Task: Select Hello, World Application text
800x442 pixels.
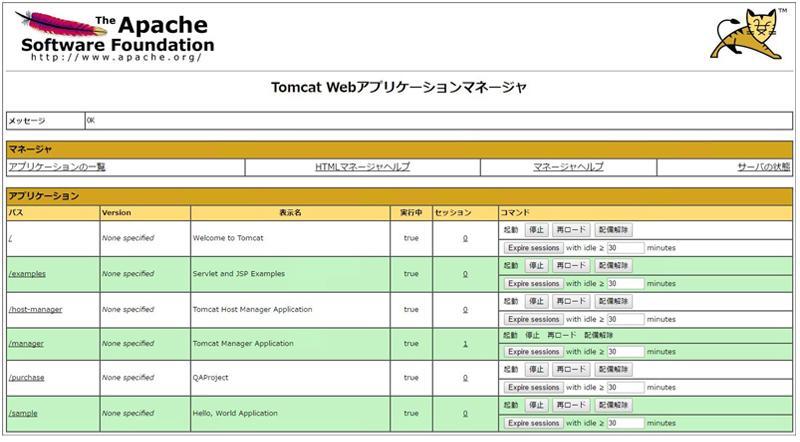Action: click(235, 413)
